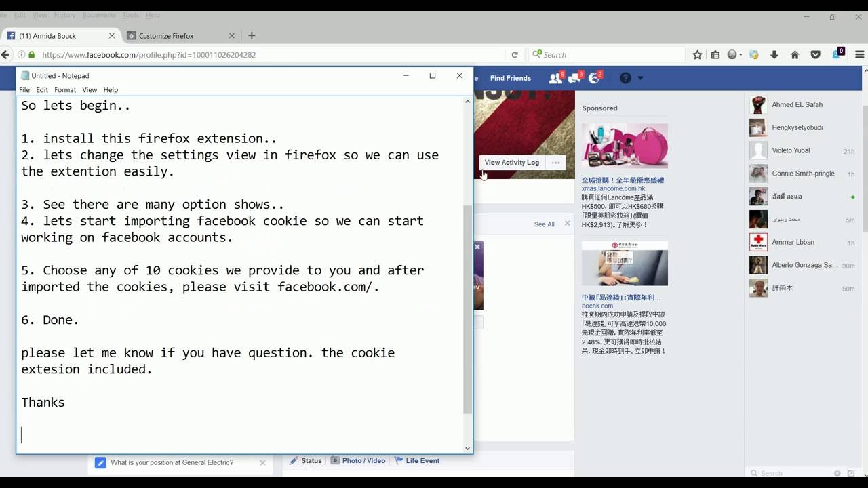Go to the Firefox Home icon
868x488 pixels.
[795, 55]
